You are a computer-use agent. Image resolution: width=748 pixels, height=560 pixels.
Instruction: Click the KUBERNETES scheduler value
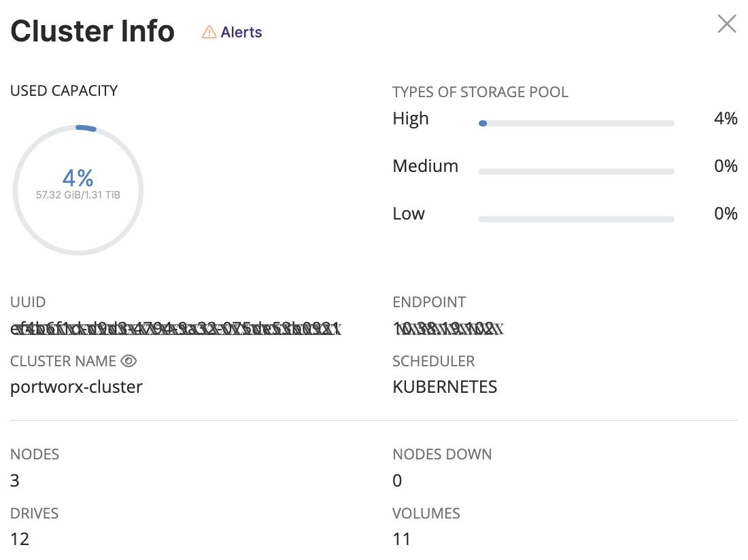point(445,387)
